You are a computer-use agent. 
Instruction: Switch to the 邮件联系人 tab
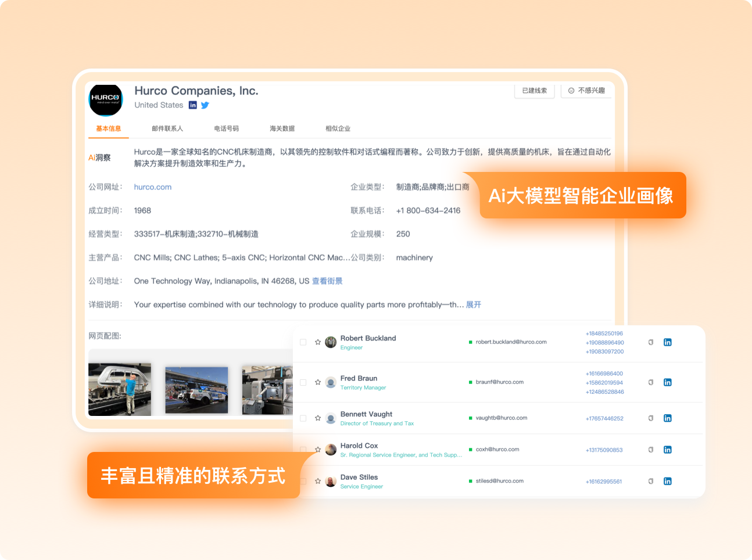167,128
